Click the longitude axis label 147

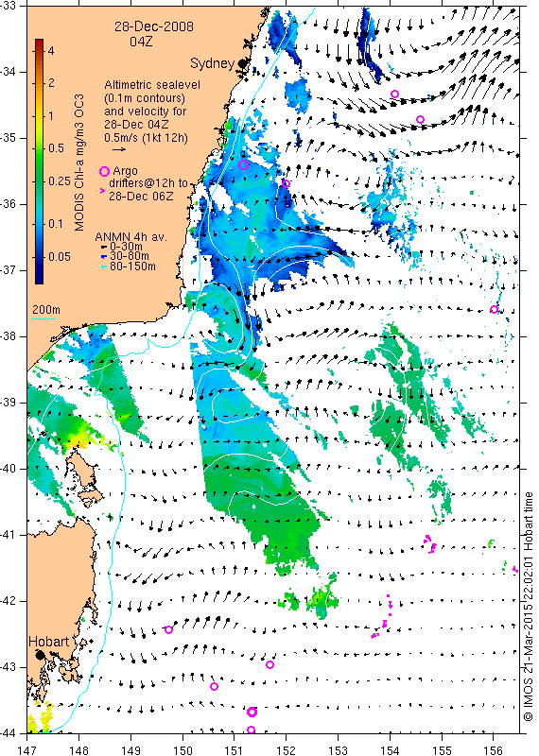[27, 749]
